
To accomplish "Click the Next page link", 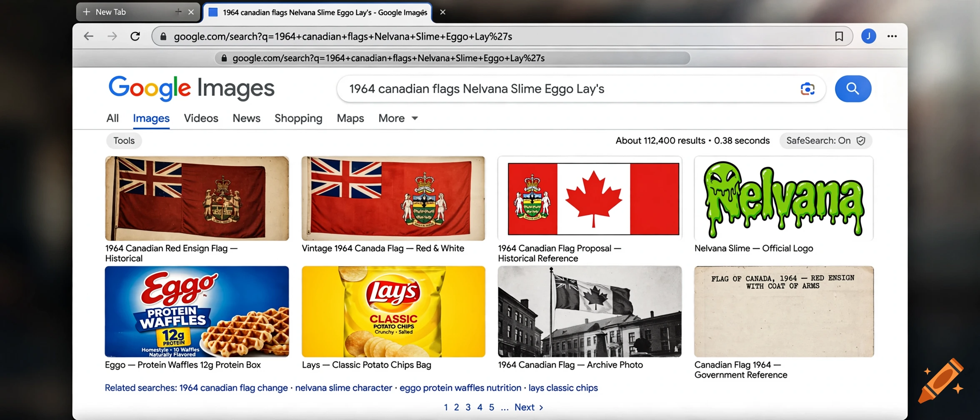I will (x=529, y=407).
